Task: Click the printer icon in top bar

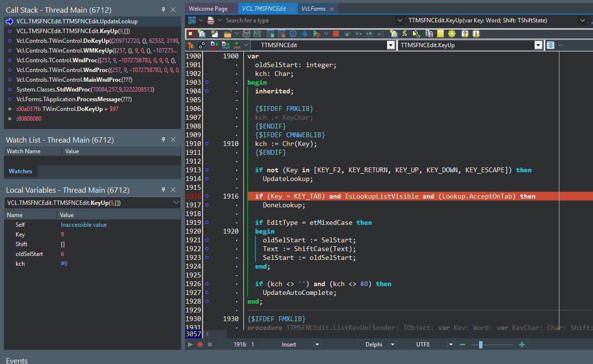Action: (211, 20)
